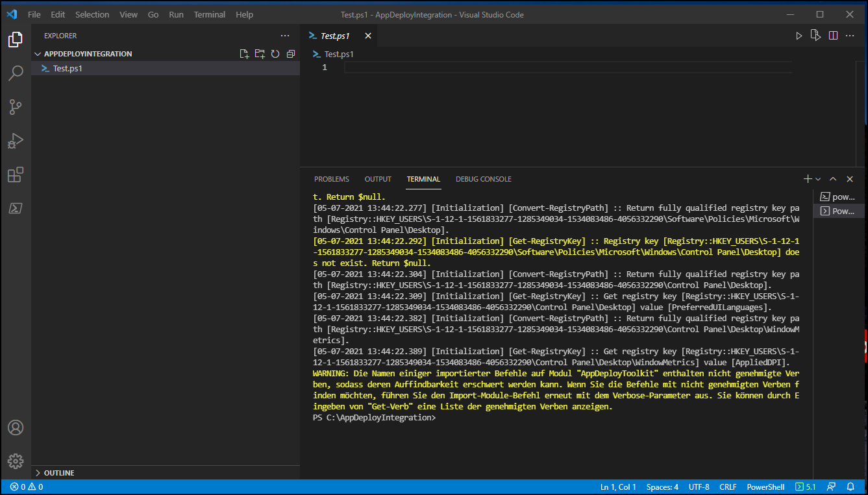Viewport: 868px width, 495px height.
Task: Switch to the DEBUG CONSOLE tab
Action: pyautogui.click(x=483, y=179)
